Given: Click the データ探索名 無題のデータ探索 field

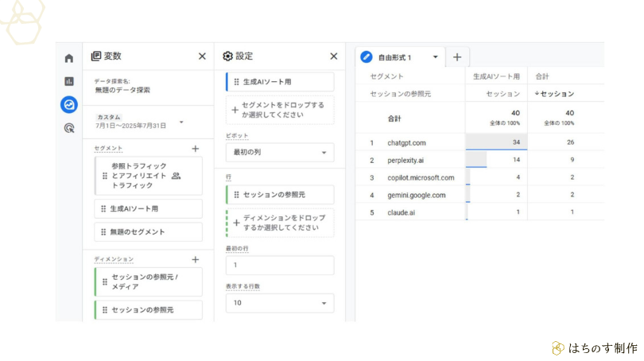Looking at the screenshot, I should click(122, 86).
